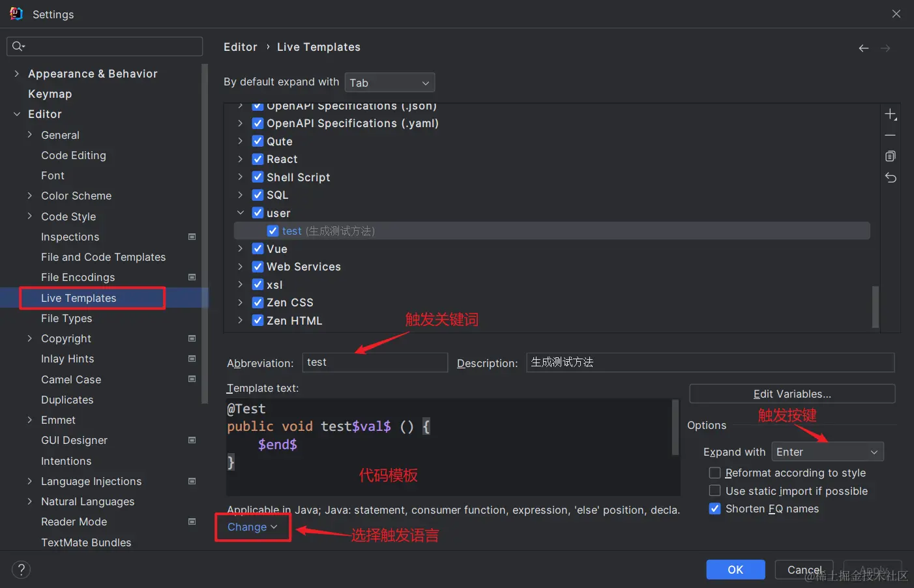This screenshot has height=588, width=914.
Task: Open the Keymap settings page
Action: click(50, 94)
